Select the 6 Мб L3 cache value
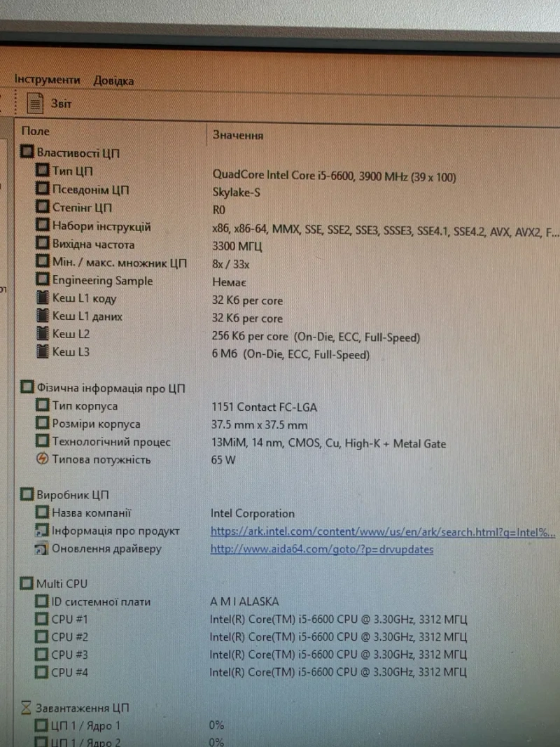 (x=290, y=355)
